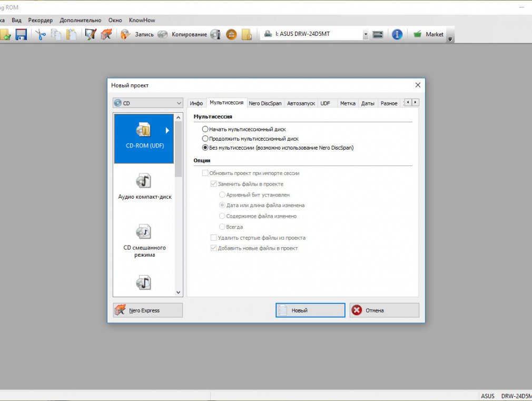Click the project list scrollbar thumb
532x401 pixels.
click(179, 149)
